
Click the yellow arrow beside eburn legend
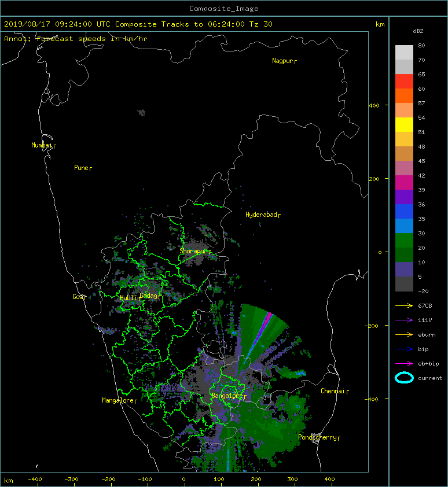pyautogui.click(x=404, y=335)
